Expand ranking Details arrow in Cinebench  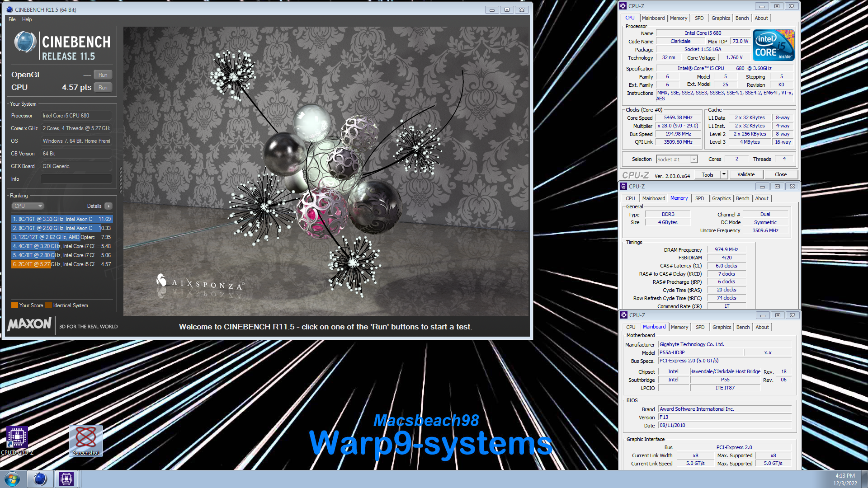pos(108,206)
